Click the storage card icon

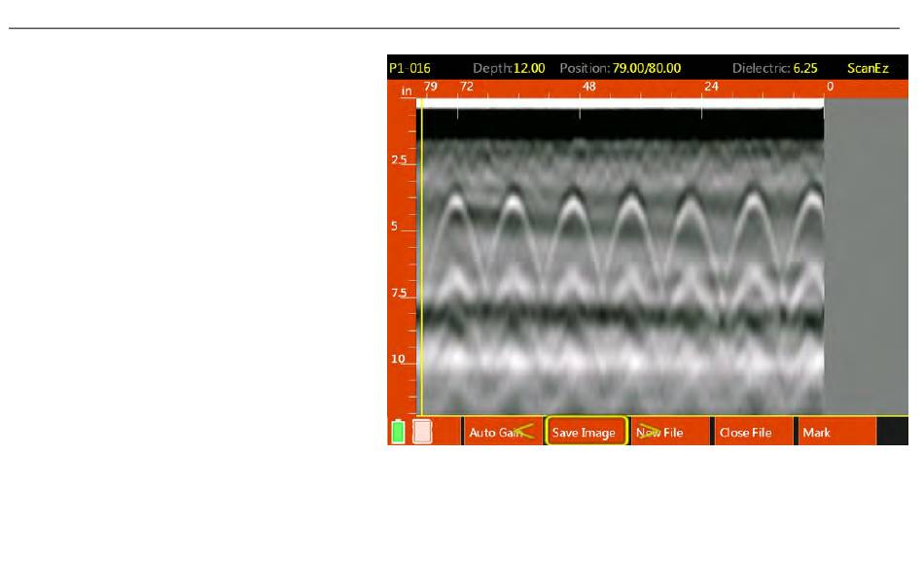[422, 432]
